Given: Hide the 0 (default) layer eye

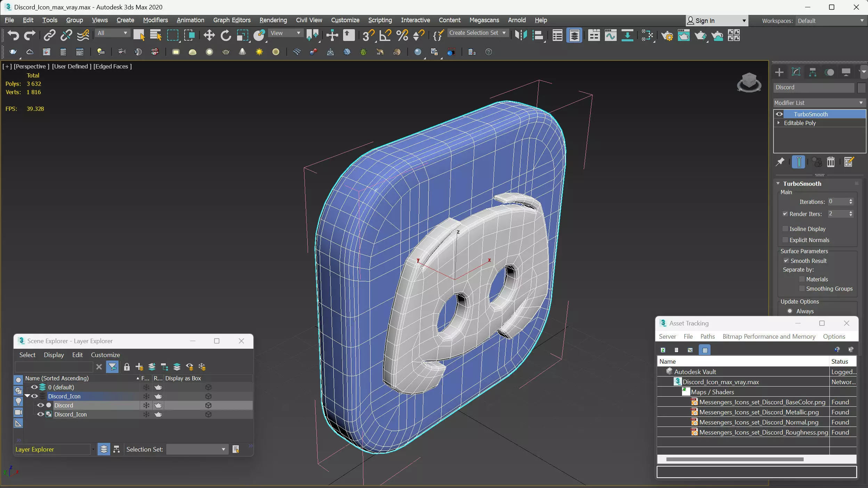Looking at the screenshot, I should (x=34, y=387).
